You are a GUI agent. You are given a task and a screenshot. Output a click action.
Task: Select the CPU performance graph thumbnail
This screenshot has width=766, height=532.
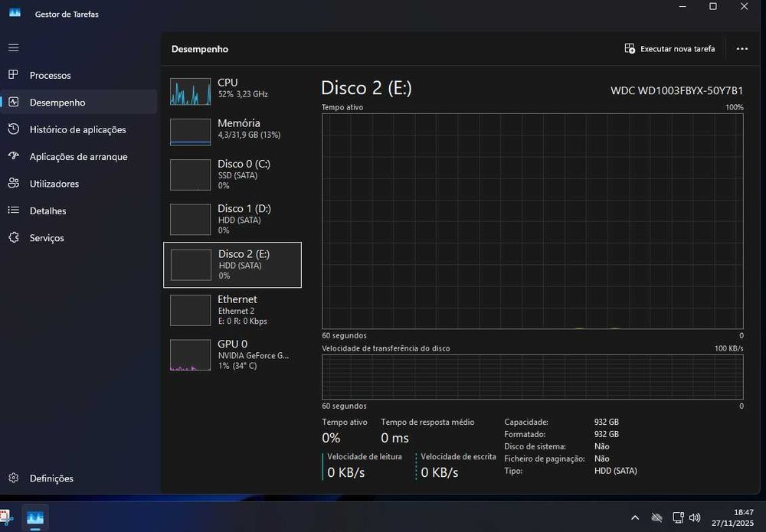pos(191,91)
